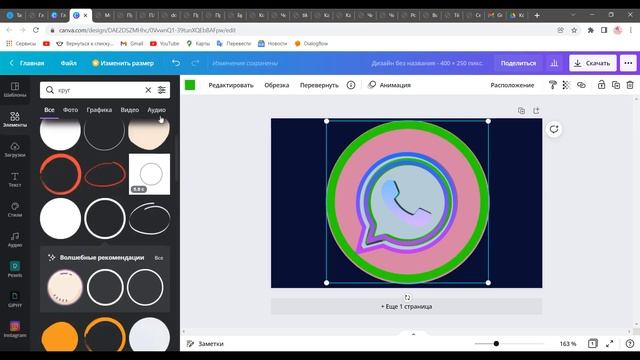Open help question mark icon
The width and height of the screenshot is (640, 360).
tap(630, 344)
